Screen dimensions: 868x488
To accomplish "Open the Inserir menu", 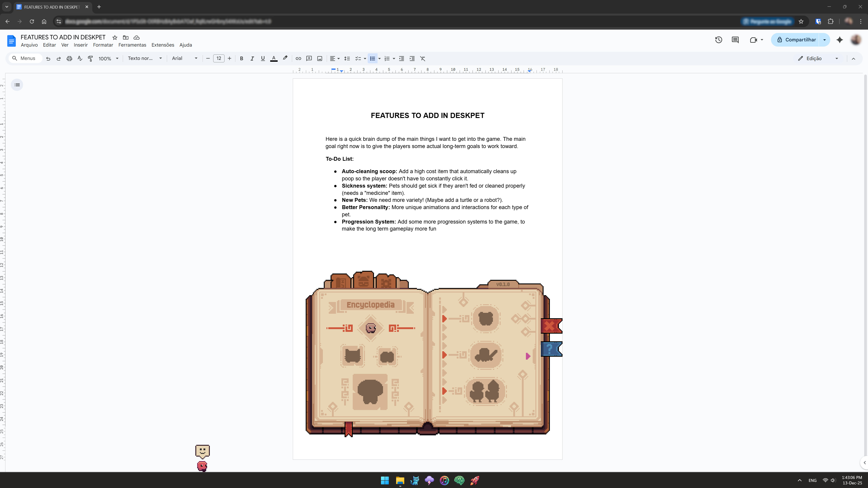I will [x=80, y=45].
